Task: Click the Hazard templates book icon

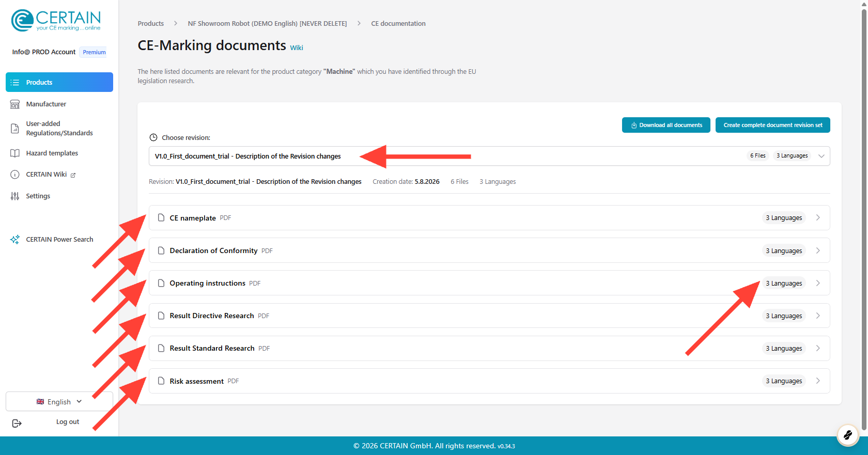Action: coord(15,153)
